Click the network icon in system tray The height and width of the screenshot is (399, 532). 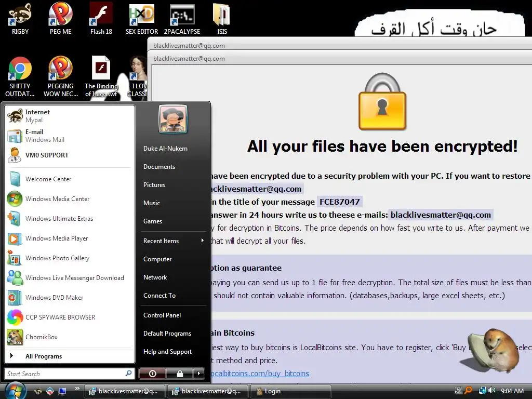(x=482, y=391)
